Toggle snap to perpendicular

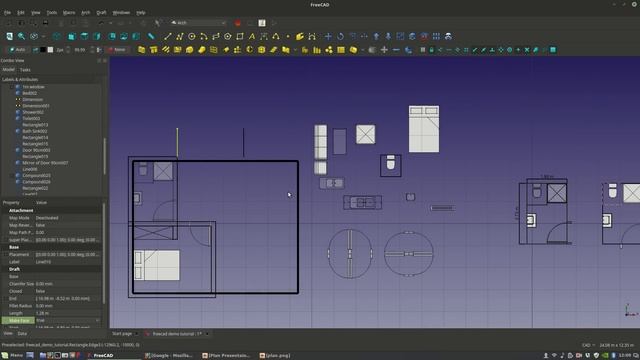point(492,50)
